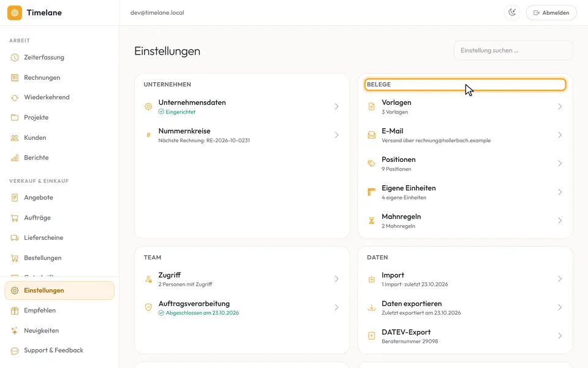Click the Lieferscheine truck icon
Image resolution: width=588 pixels, height=368 pixels.
[x=15, y=238]
